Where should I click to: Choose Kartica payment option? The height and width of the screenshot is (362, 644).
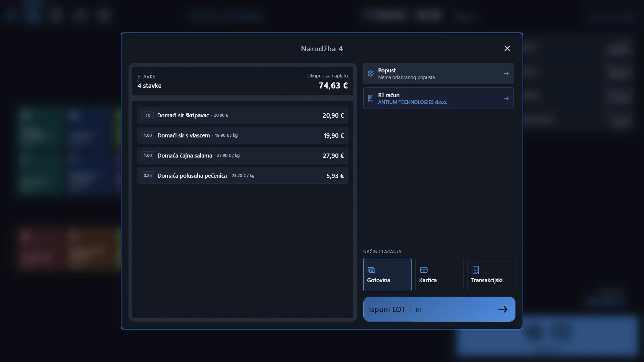(x=439, y=274)
